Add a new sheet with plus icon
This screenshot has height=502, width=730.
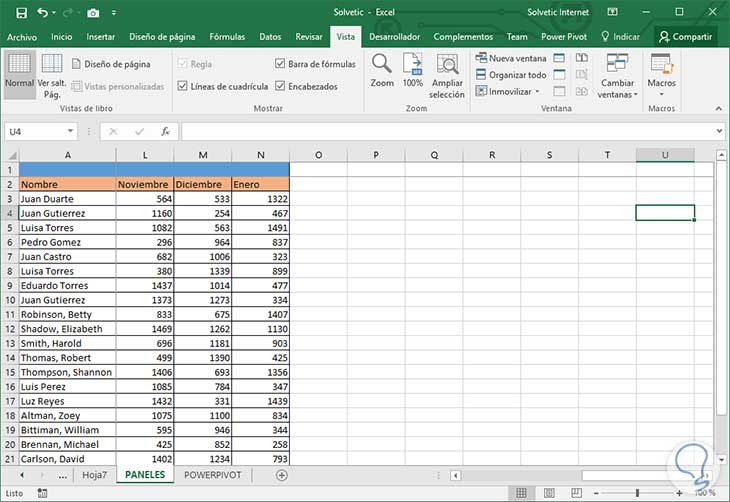click(282, 475)
